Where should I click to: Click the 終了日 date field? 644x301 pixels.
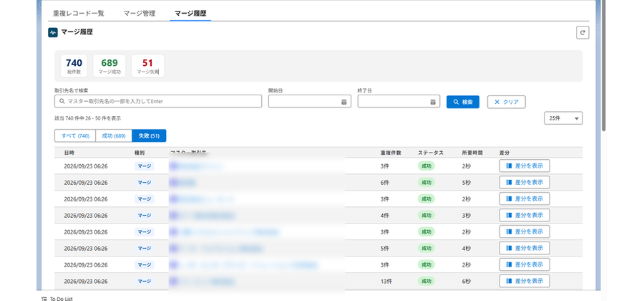coord(399,101)
